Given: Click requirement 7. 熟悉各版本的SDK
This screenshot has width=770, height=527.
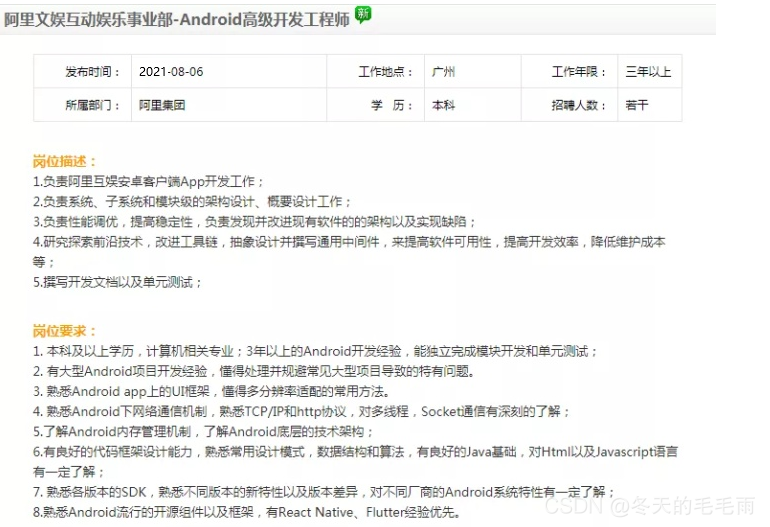Looking at the screenshot, I should pos(324,492).
